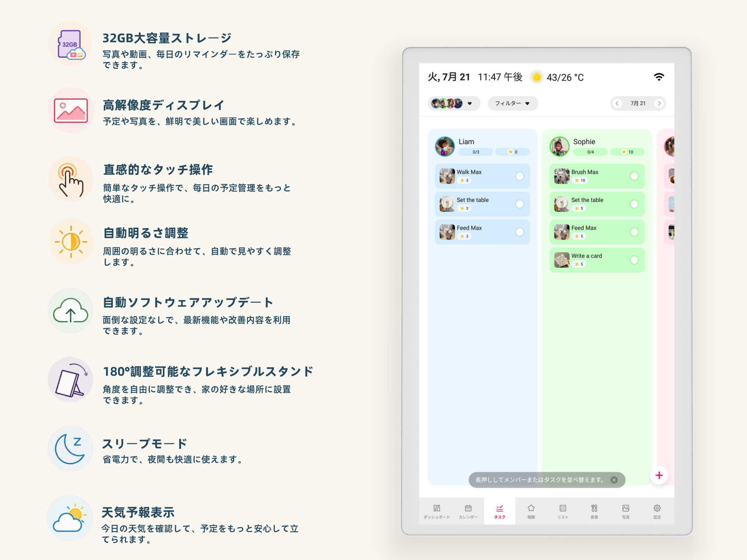Add a new task with plus button
The width and height of the screenshot is (747, 560).
click(659, 476)
